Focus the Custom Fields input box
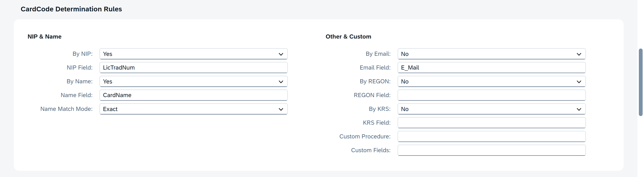 (492, 150)
